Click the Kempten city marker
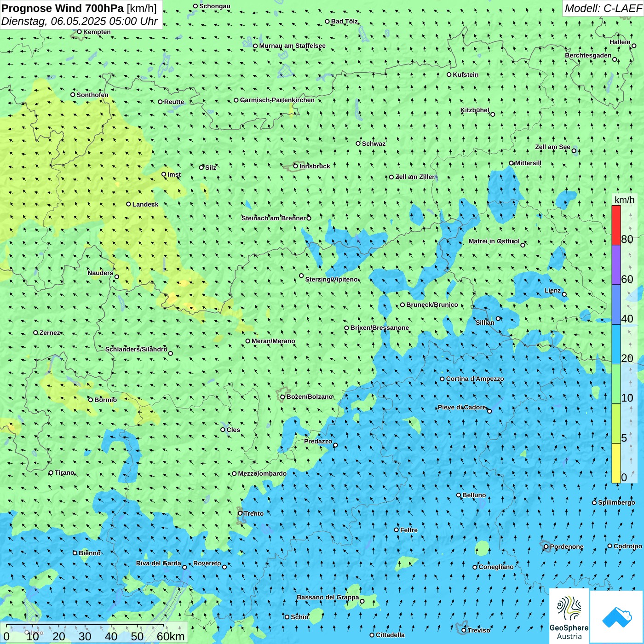 (79, 32)
